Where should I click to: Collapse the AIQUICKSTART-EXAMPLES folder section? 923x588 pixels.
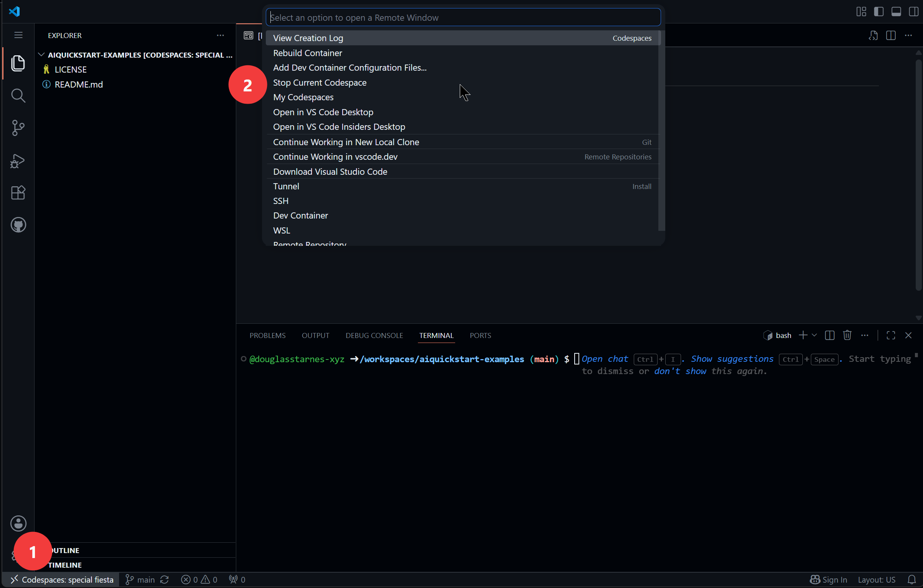point(136,55)
